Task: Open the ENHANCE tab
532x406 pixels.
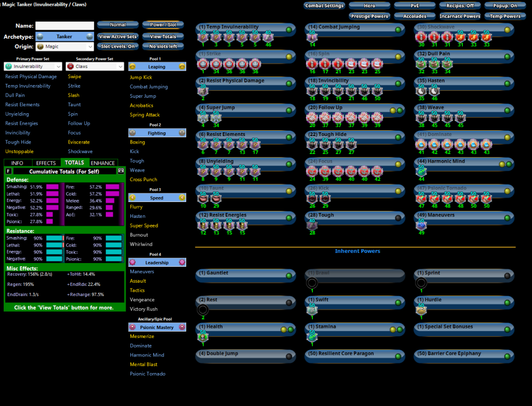Action: pos(103,163)
